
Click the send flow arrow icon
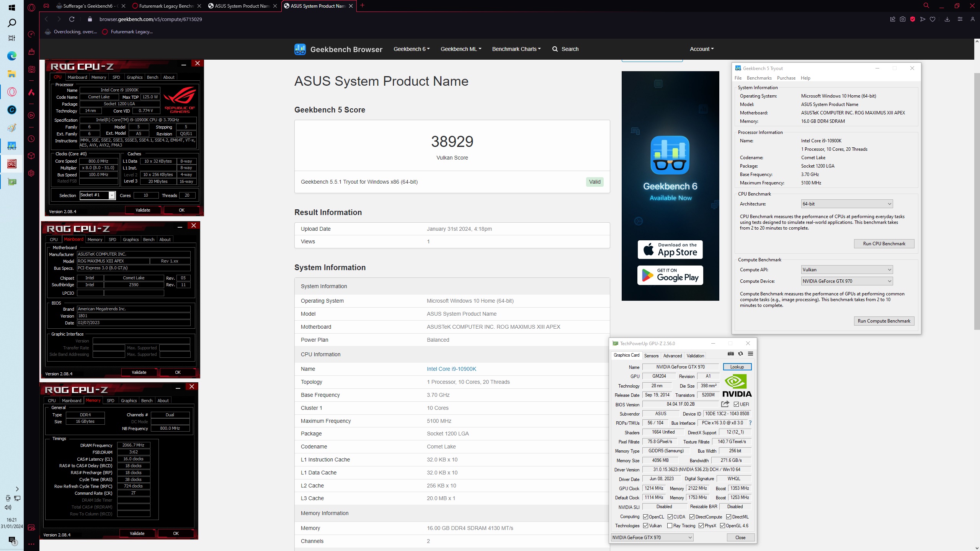coord(923,19)
